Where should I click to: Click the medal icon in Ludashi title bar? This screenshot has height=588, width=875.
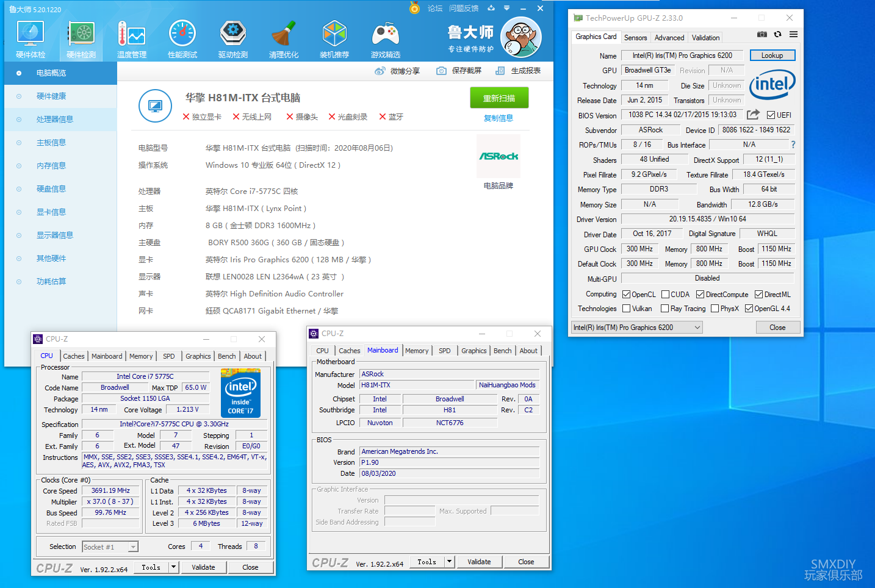tap(414, 8)
